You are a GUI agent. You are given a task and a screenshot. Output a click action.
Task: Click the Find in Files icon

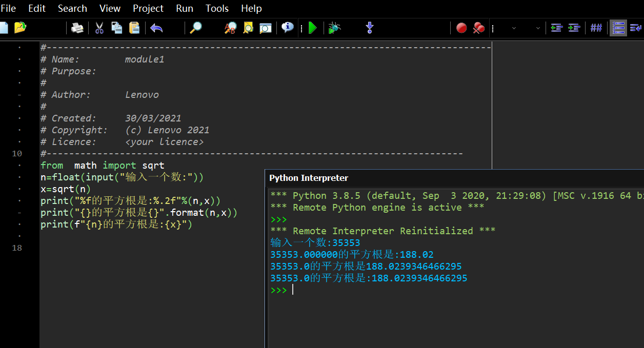point(248,28)
